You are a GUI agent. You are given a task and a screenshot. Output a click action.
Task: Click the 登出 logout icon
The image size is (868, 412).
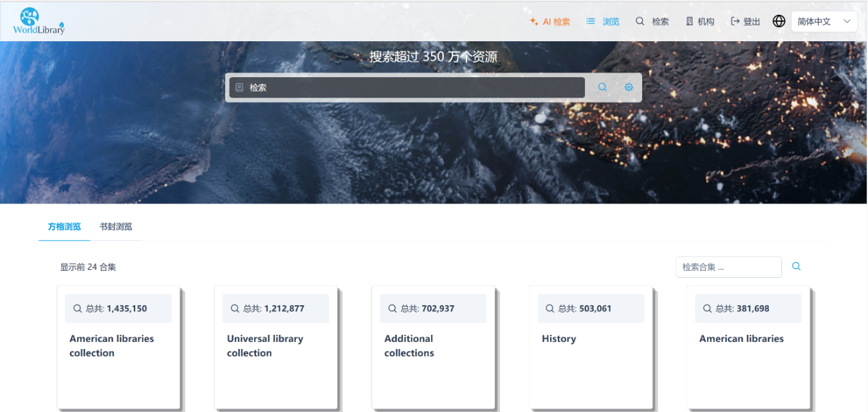point(735,21)
